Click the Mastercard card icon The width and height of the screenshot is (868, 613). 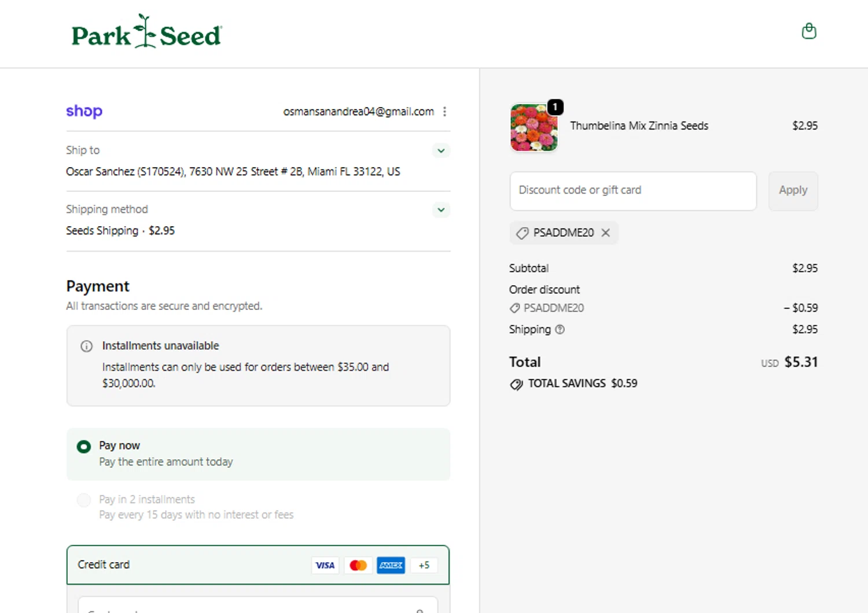coord(358,565)
